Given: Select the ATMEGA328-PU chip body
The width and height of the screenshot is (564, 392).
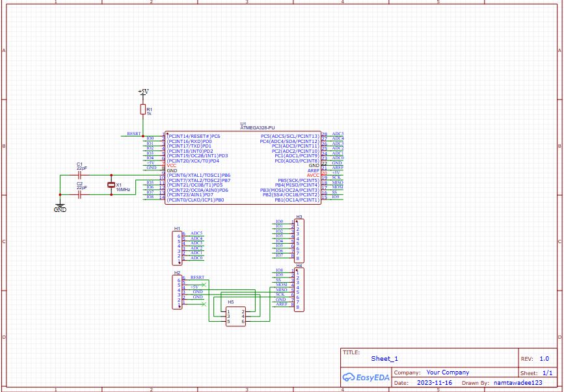Looking at the screenshot, I should [x=242, y=168].
